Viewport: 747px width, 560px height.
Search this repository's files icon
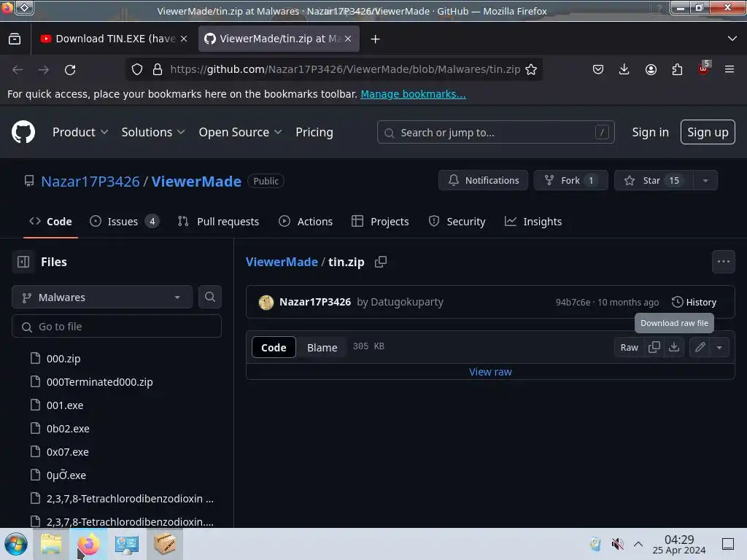tap(209, 297)
